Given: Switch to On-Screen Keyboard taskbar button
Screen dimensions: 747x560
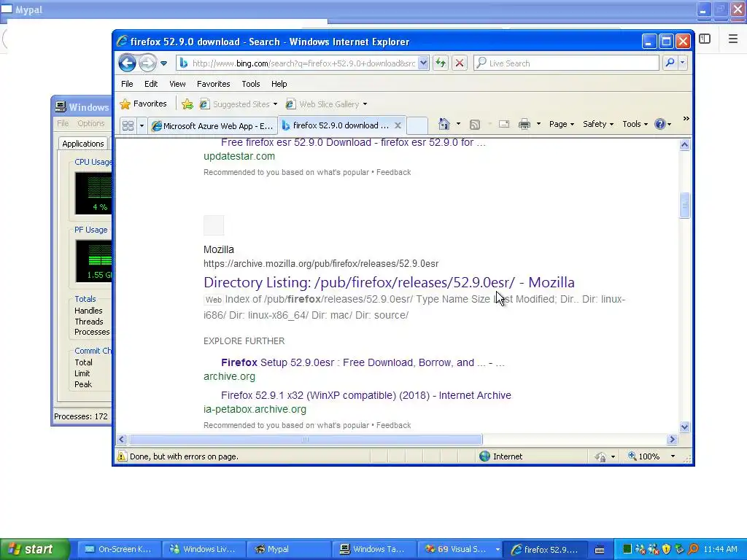Looking at the screenshot, I should [x=119, y=549].
